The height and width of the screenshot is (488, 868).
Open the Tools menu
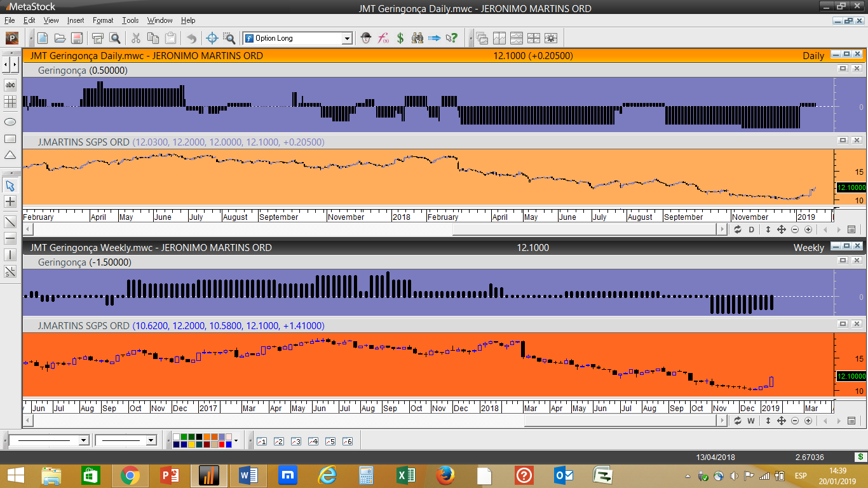130,20
